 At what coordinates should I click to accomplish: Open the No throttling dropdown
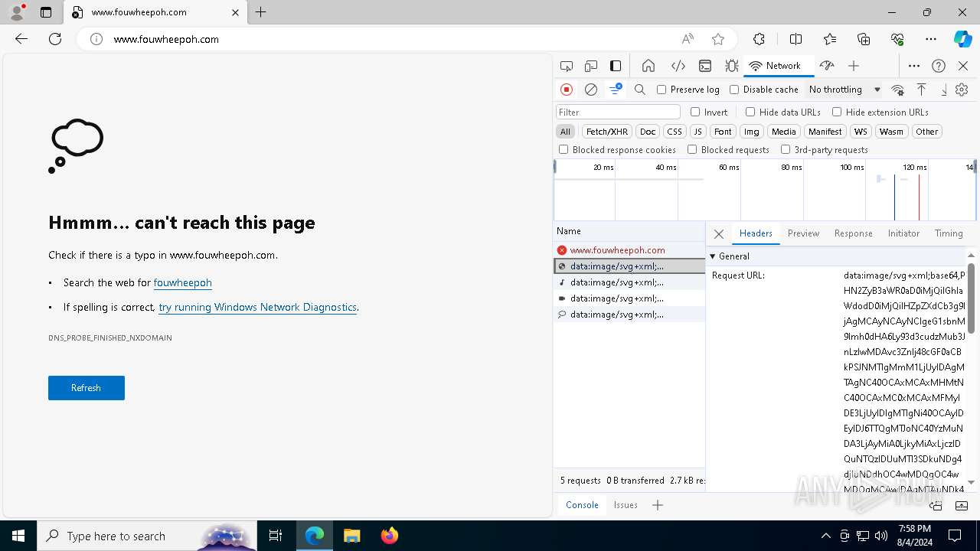[x=844, y=90]
